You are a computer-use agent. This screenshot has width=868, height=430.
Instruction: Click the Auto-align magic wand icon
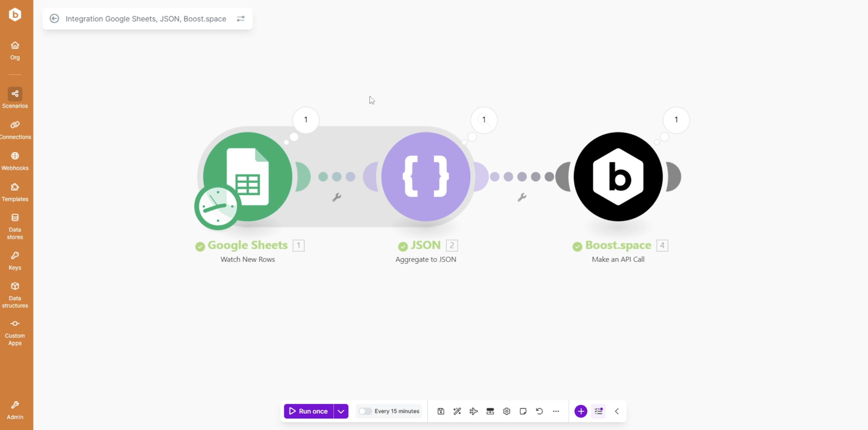point(457,411)
